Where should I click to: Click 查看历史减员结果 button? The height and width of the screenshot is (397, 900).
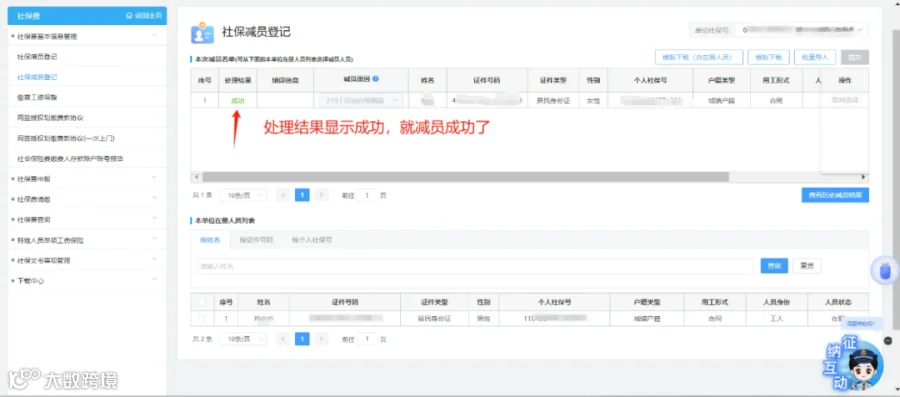coord(835,195)
